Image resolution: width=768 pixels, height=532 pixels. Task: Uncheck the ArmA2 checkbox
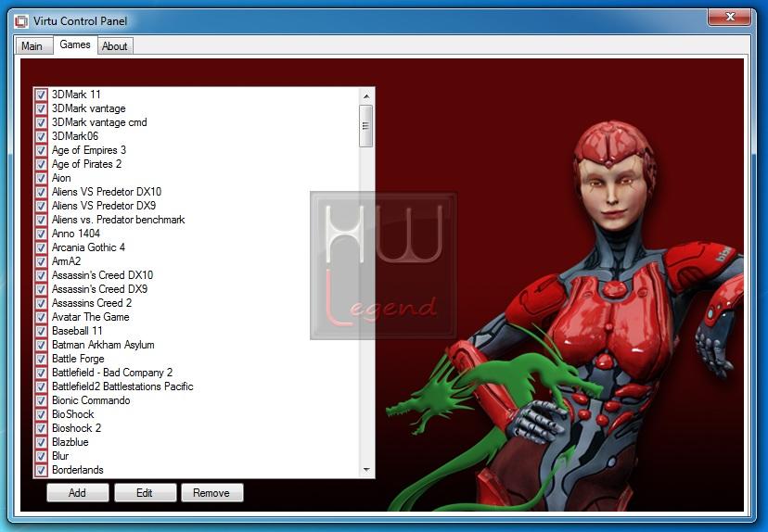point(41,261)
